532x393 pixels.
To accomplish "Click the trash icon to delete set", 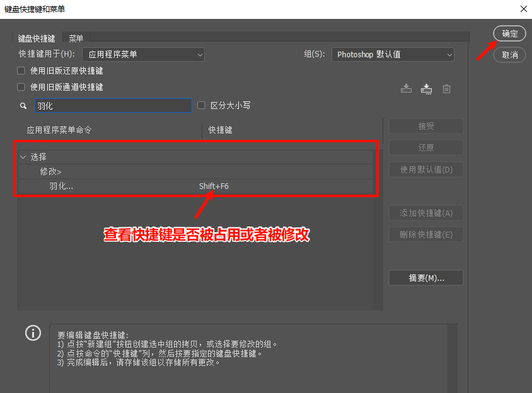I will tap(446, 89).
